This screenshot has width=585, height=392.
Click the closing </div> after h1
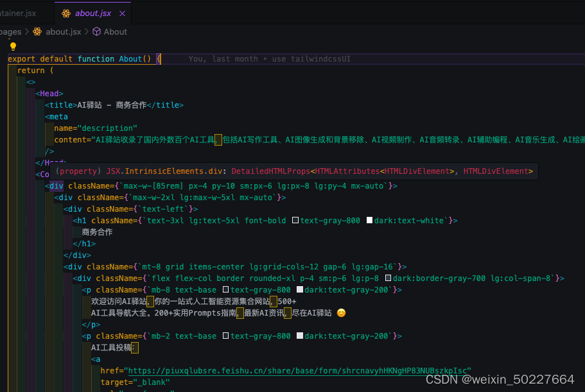pos(77,255)
